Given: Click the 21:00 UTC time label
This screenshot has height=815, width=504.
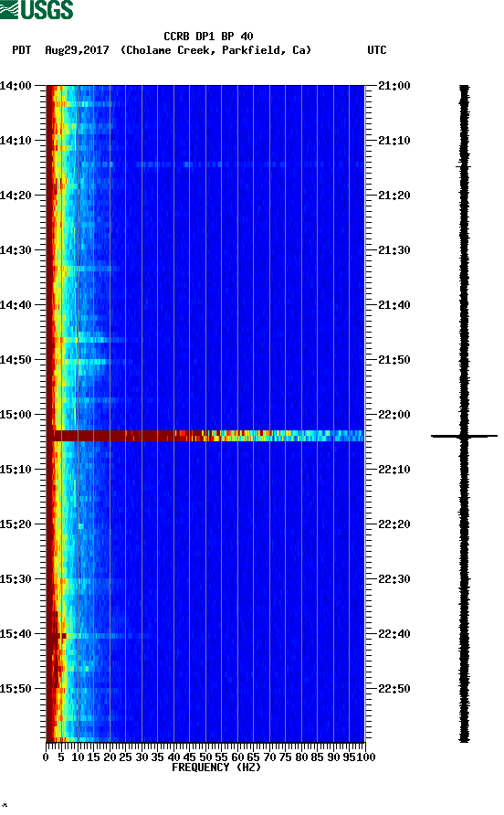Looking at the screenshot, I should click(394, 86).
